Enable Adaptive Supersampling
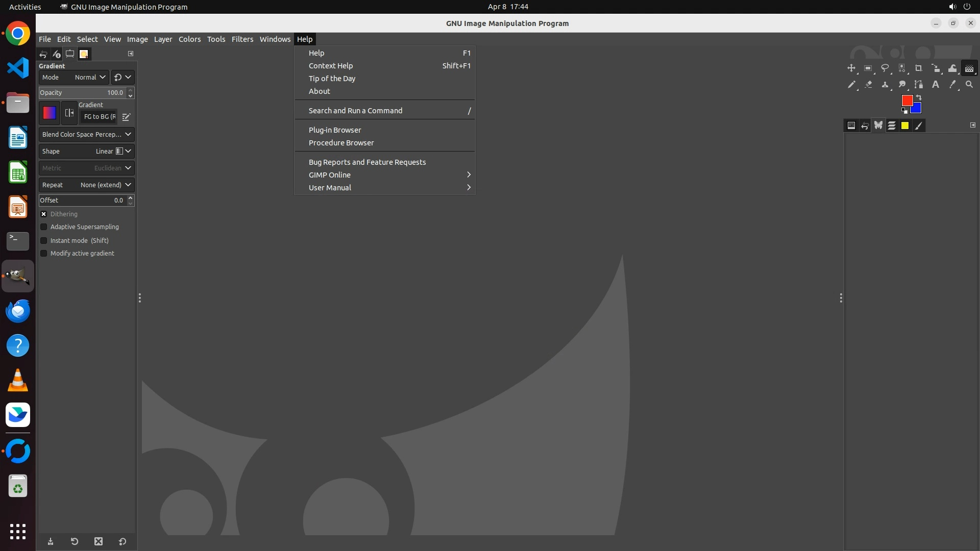This screenshot has width=980, height=551. pyautogui.click(x=44, y=227)
